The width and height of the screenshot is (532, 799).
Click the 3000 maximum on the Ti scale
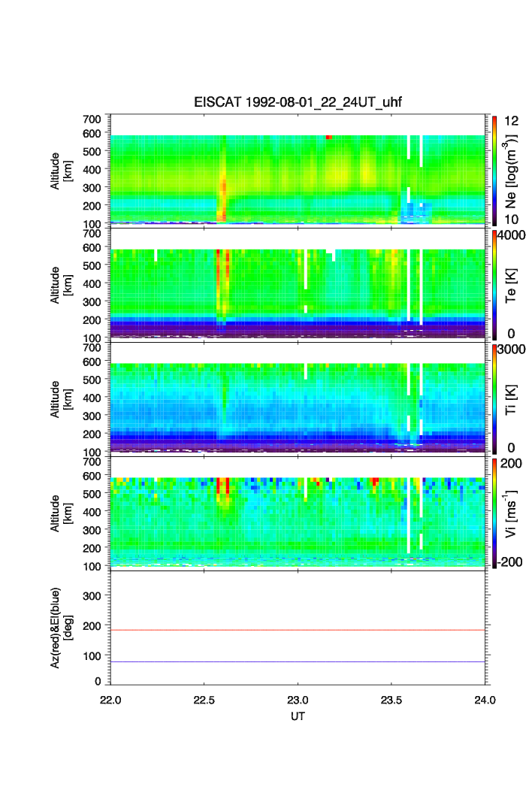(511, 349)
